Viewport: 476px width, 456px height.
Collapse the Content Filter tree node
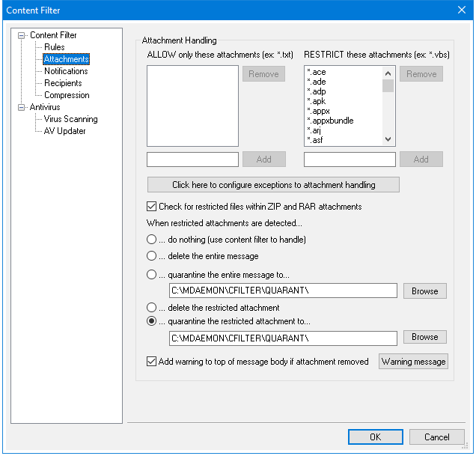point(22,35)
